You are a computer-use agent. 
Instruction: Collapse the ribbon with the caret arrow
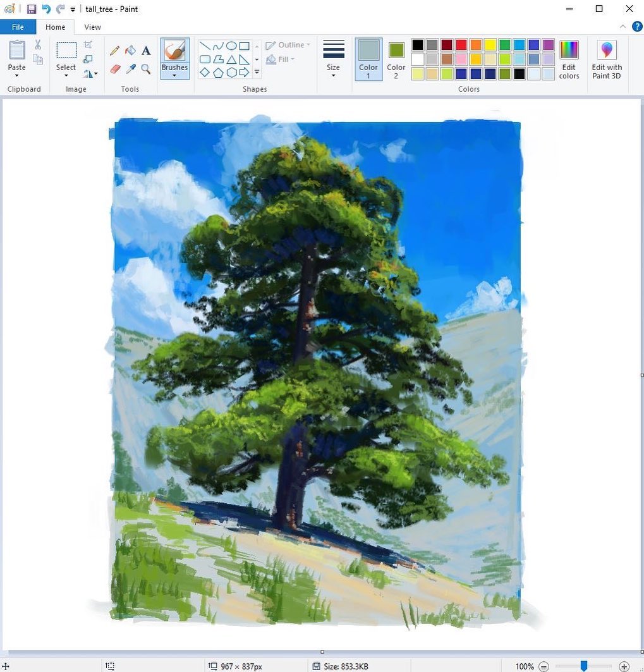pyautogui.click(x=623, y=27)
